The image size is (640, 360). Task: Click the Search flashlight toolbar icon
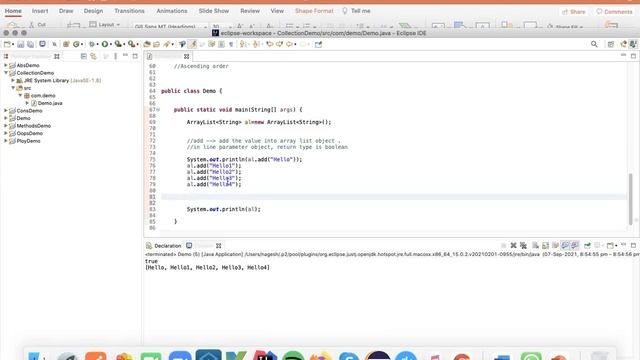[x=167, y=44]
